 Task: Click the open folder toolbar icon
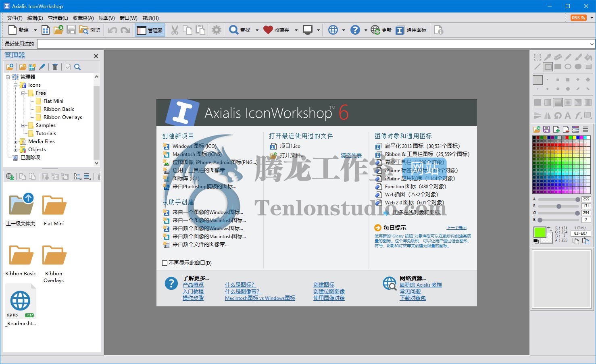pos(58,30)
